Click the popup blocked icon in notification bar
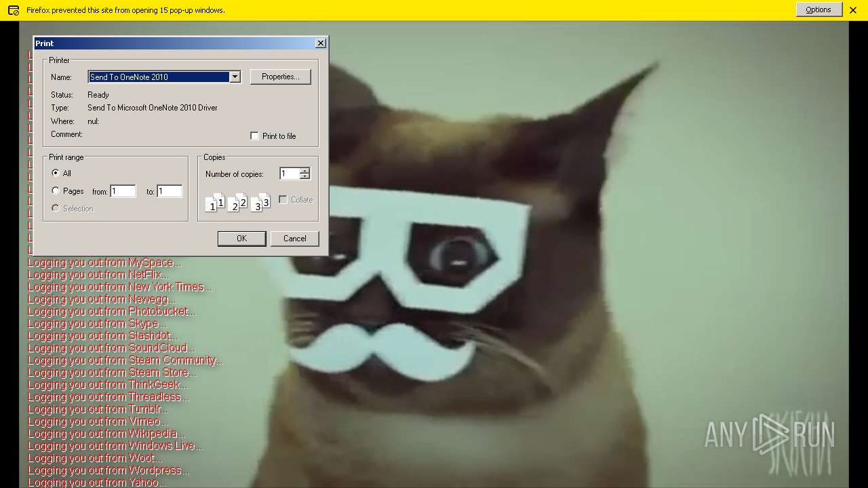The image size is (868, 488). pos(14,10)
